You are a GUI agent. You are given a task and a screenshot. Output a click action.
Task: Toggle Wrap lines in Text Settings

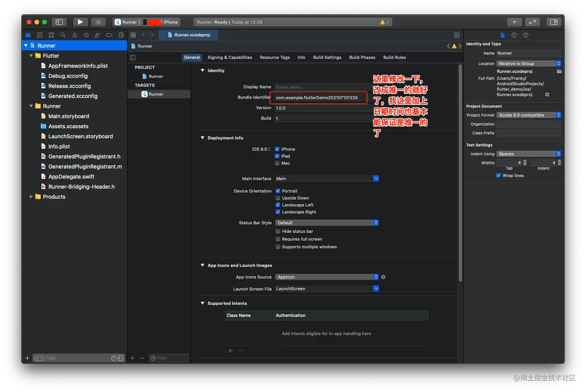[x=498, y=175]
